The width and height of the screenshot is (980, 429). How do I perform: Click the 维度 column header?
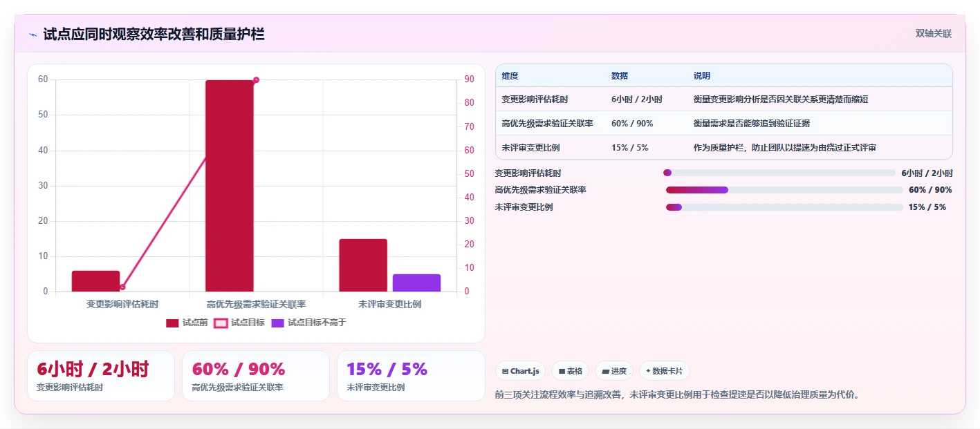510,76
